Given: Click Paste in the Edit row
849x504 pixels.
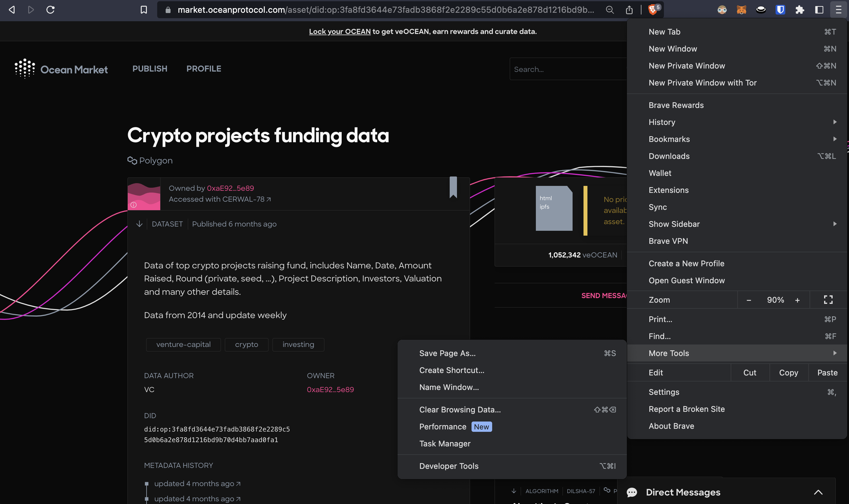Looking at the screenshot, I should [827, 373].
